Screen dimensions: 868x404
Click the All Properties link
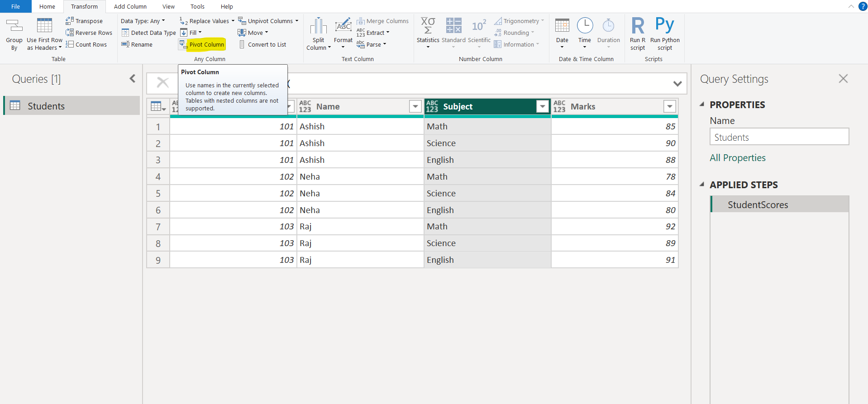point(737,158)
